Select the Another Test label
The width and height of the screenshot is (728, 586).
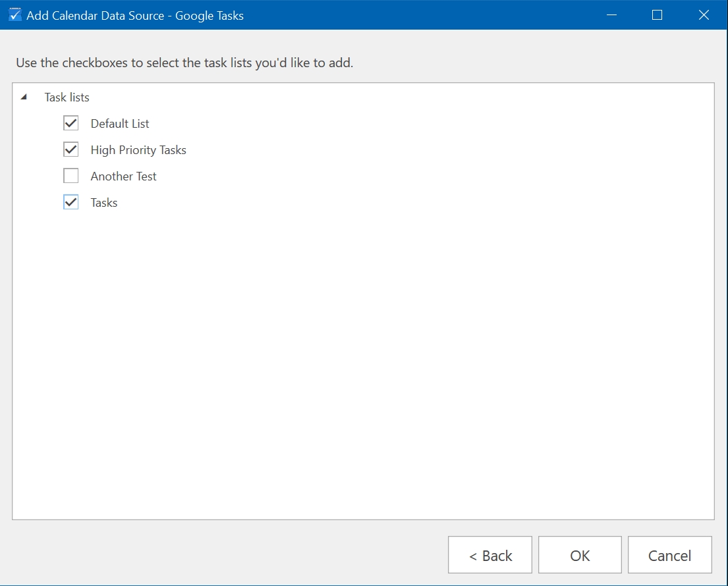123,176
